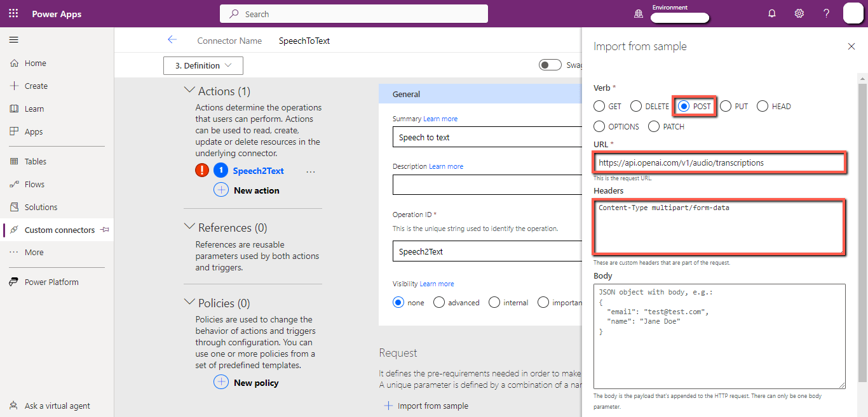Toggle the Swagger editor switch

tap(550, 65)
